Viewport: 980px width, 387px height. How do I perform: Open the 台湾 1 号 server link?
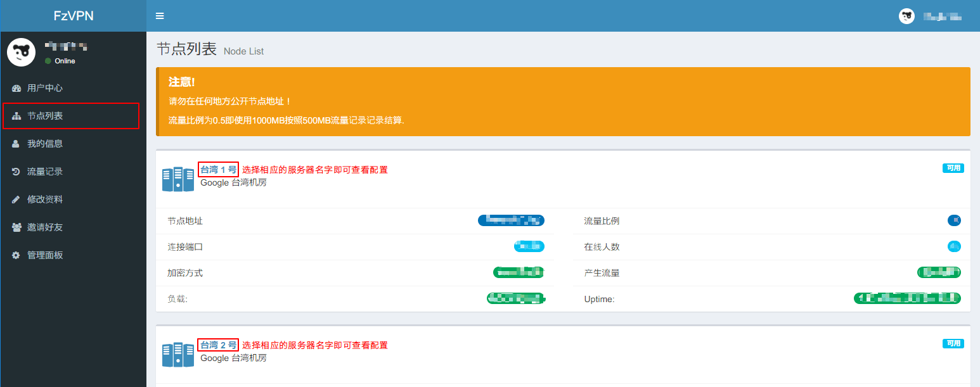[218, 170]
